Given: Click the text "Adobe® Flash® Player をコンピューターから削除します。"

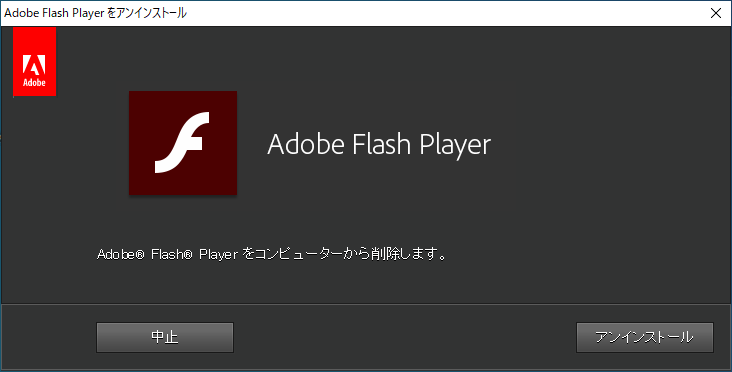Looking at the screenshot, I should (x=272, y=254).
